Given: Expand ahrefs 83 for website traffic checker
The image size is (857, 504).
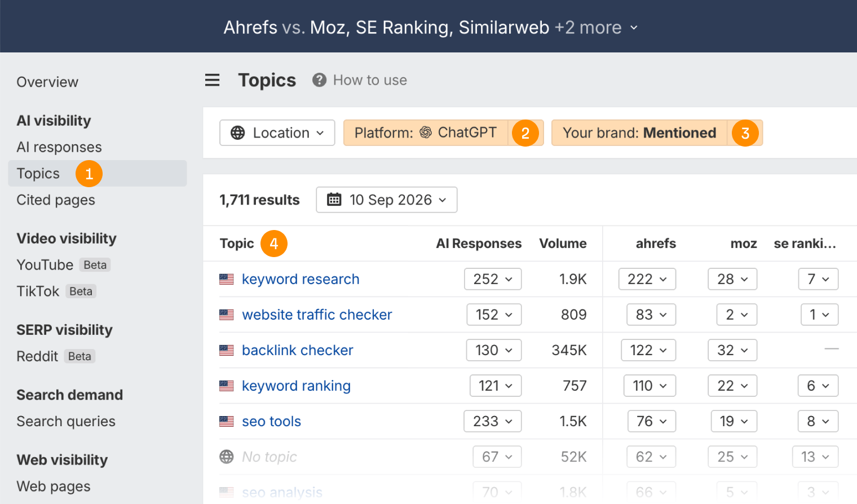Looking at the screenshot, I should click(651, 315).
